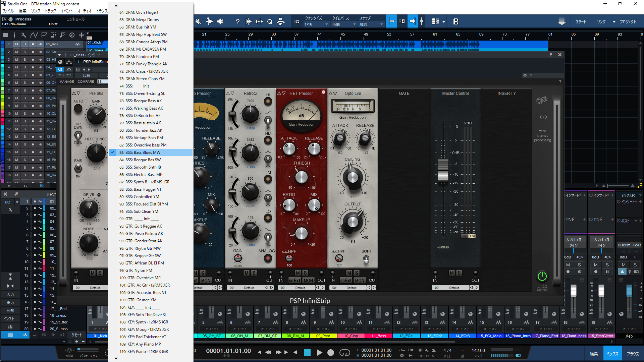Screen dimensions: 644x362
Task: Expand the ソング dropdown arrow
Action: [x=614, y=22]
